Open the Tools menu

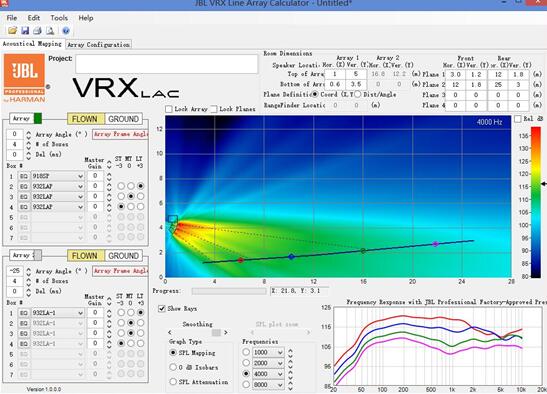[59, 18]
